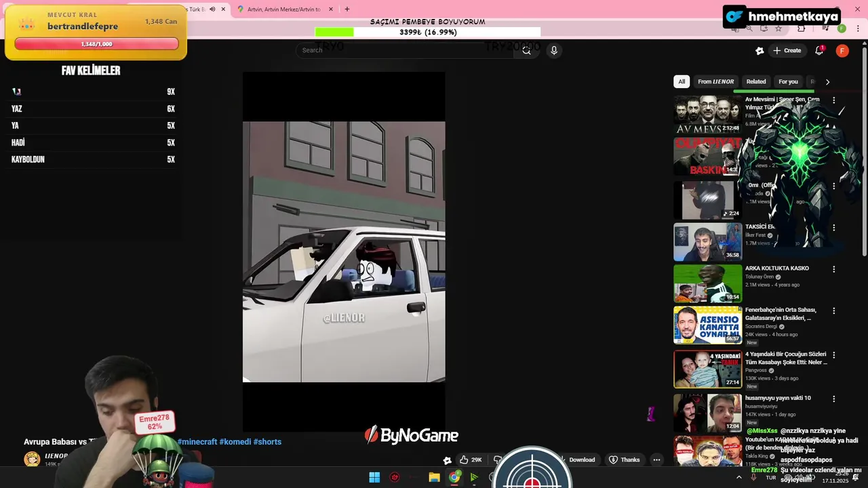Select the All filter chip
868x488 pixels.
pyautogui.click(x=682, y=81)
